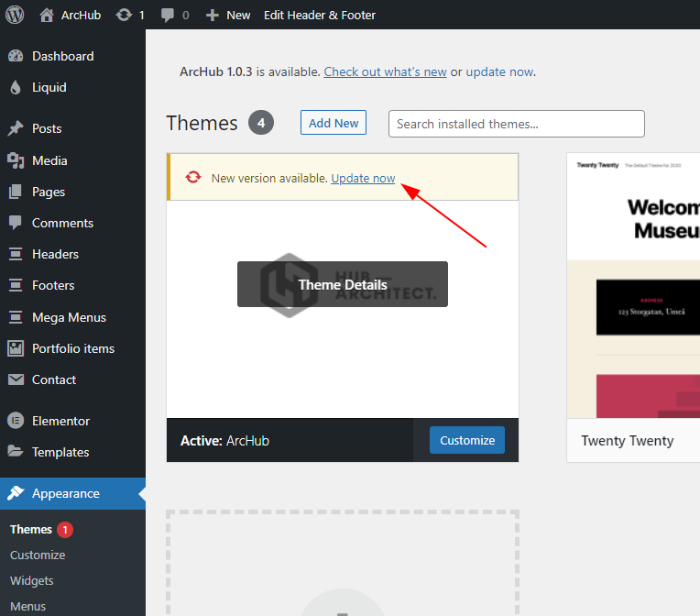Open Widgets submenu item
700x616 pixels.
[x=32, y=581]
